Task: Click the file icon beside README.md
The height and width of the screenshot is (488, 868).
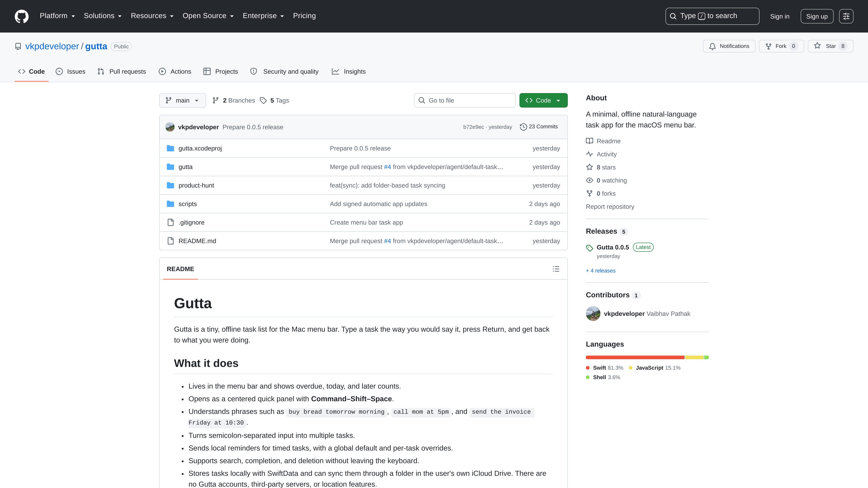Action: coord(170,241)
